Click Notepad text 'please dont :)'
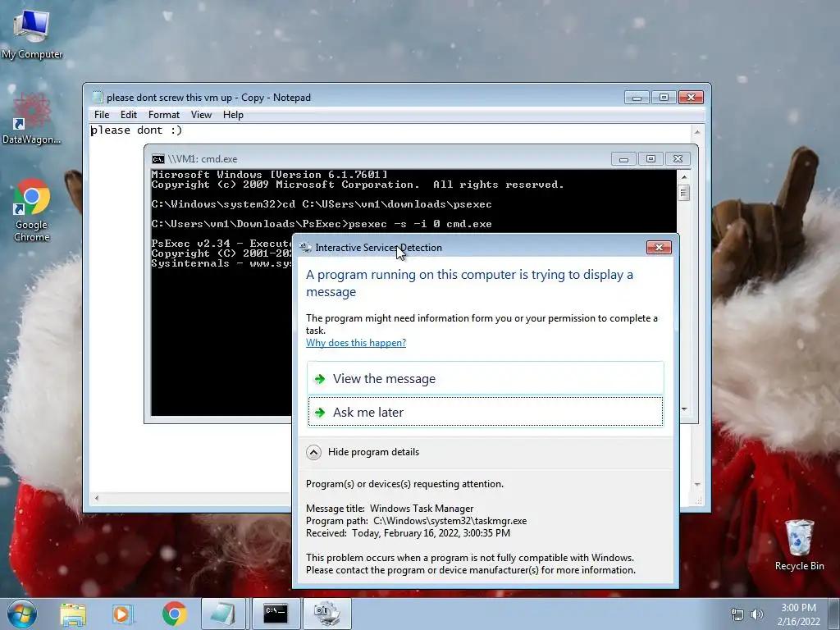The height and width of the screenshot is (630, 840). coord(136,130)
